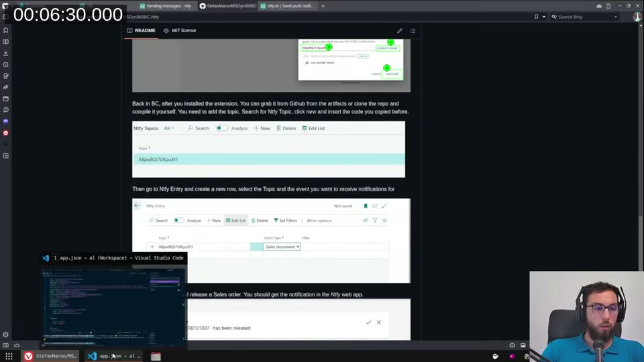Image resolution: width=644 pixels, height=362 pixels.
Task: Open the user profile avatar
Action: [637, 17]
